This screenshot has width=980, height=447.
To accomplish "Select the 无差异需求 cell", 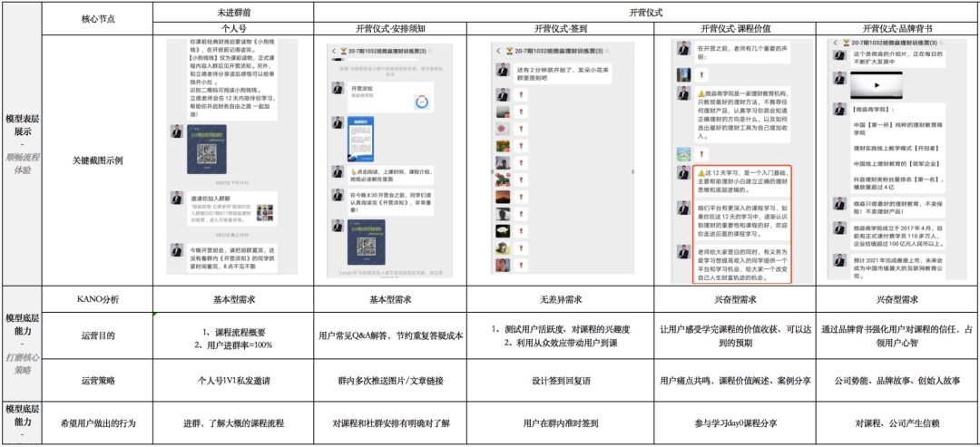I will click(561, 299).
